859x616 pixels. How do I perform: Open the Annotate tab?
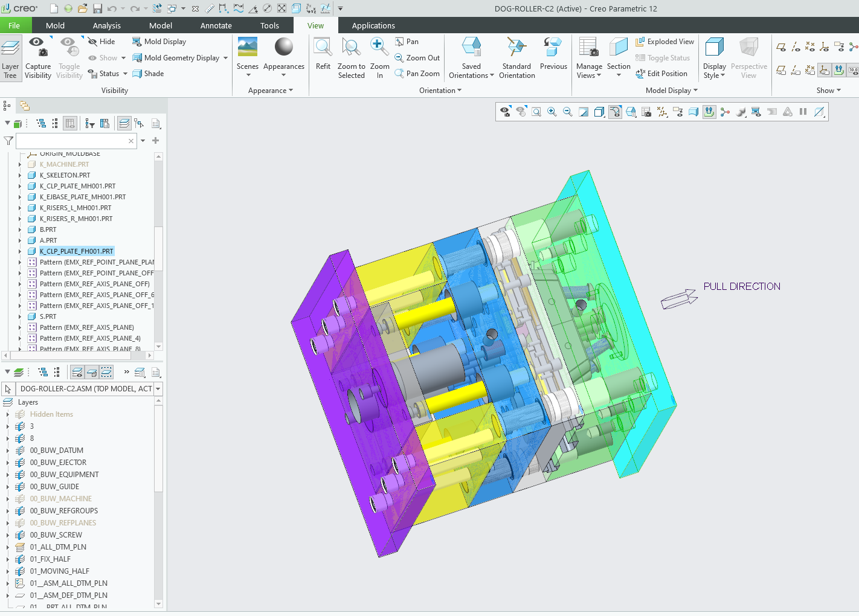tap(216, 25)
